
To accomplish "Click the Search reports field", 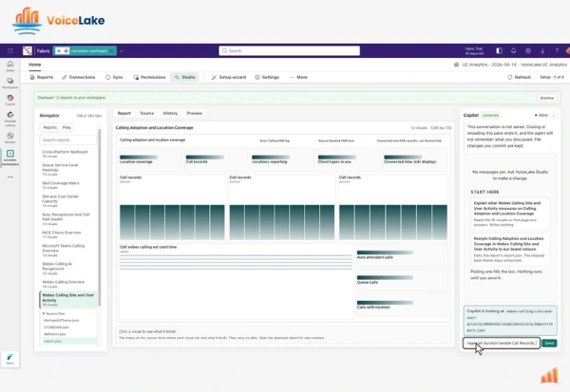I will (x=68, y=140).
